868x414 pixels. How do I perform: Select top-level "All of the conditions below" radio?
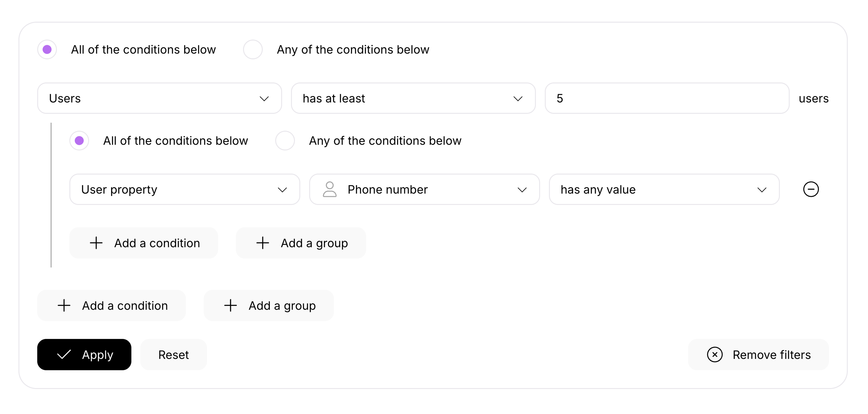(x=47, y=49)
